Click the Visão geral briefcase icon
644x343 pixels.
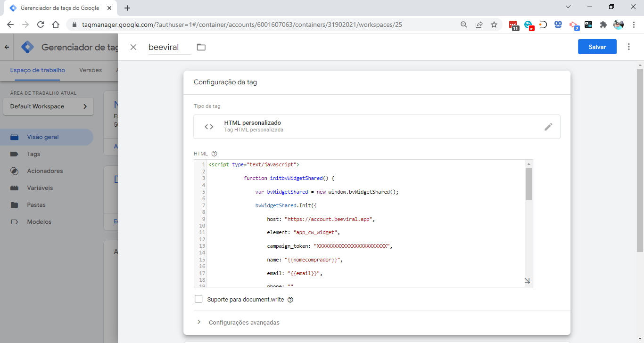click(14, 137)
